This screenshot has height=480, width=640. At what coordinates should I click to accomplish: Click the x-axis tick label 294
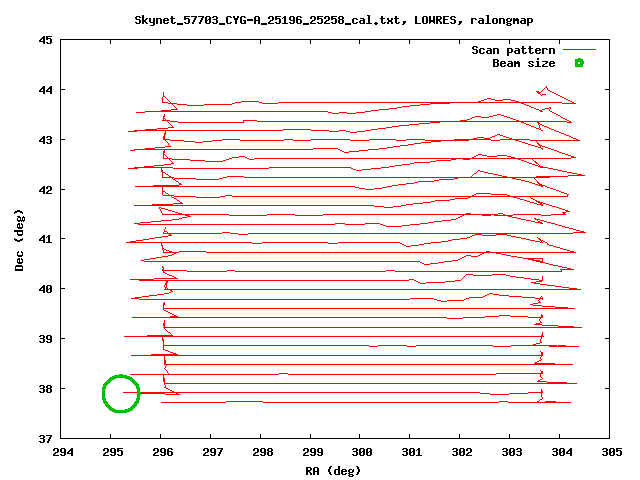point(63,452)
